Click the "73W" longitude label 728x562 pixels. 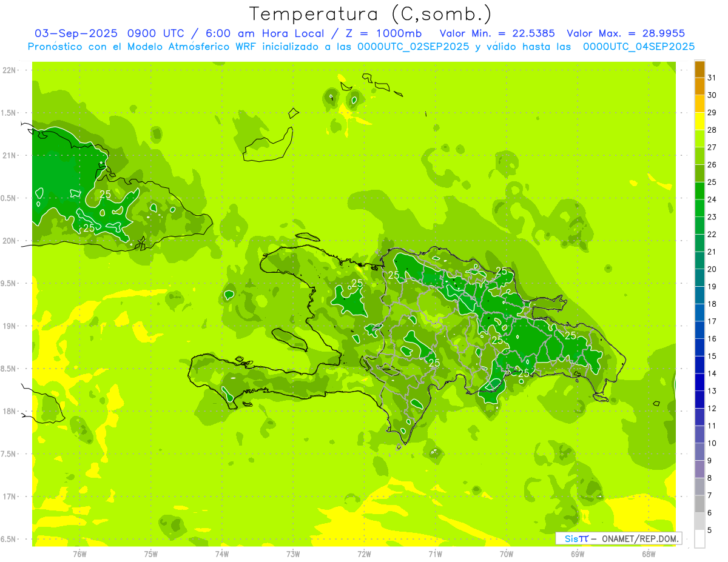coord(293,554)
